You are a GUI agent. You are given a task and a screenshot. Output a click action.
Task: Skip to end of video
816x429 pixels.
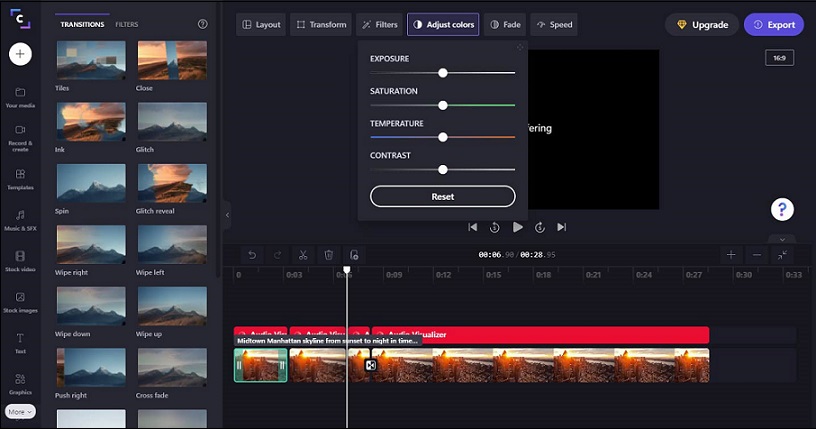(x=562, y=227)
